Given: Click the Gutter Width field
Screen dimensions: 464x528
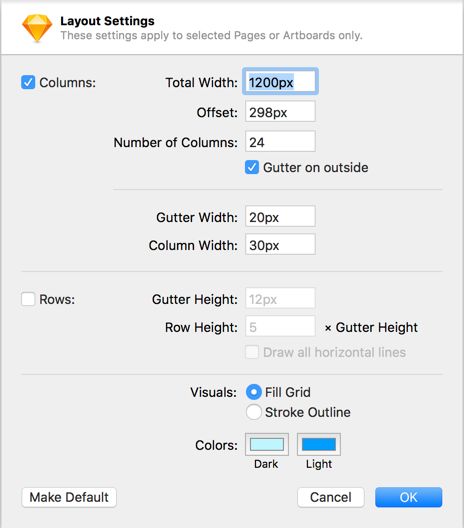Looking at the screenshot, I should (x=280, y=217).
